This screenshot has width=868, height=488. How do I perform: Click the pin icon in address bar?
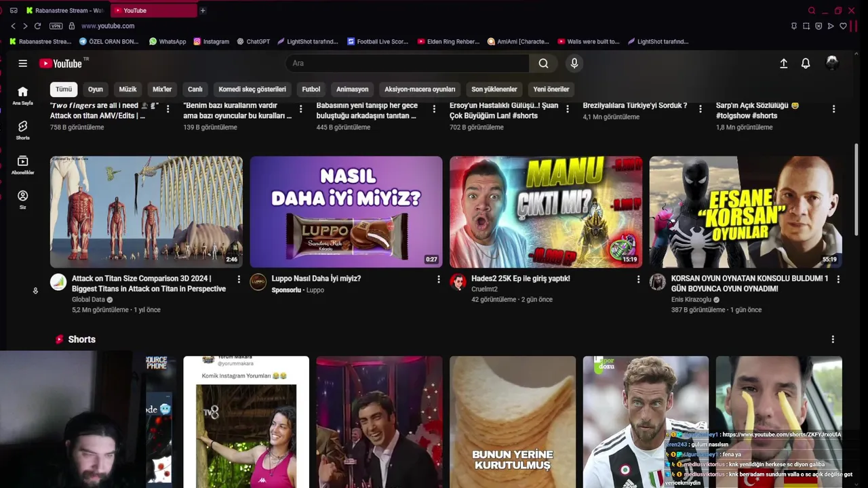[x=794, y=26]
